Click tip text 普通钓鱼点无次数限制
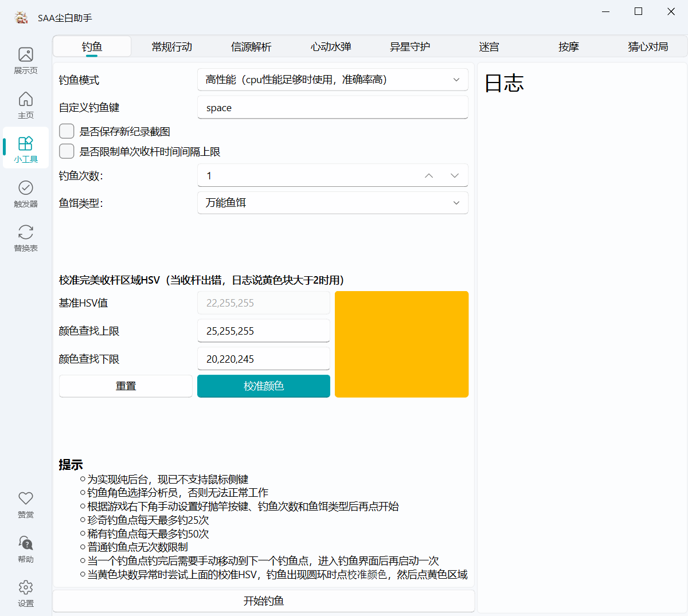The width and height of the screenshot is (688, 616). point(138,547)
